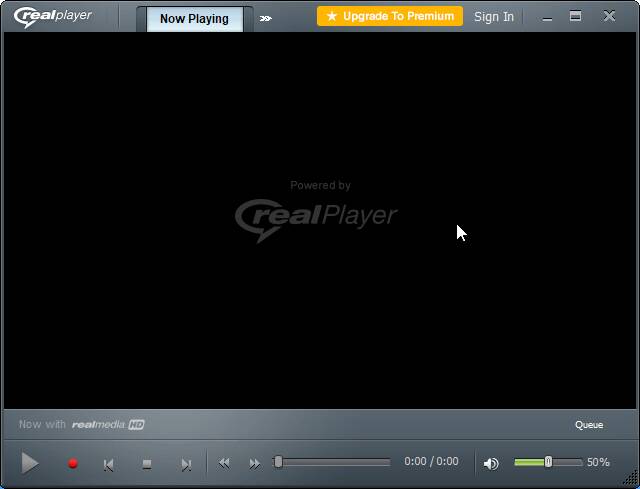The image size is (640, 489).
Task: Click the Fast Forward double-arrow icon
Action: (255, 464)
